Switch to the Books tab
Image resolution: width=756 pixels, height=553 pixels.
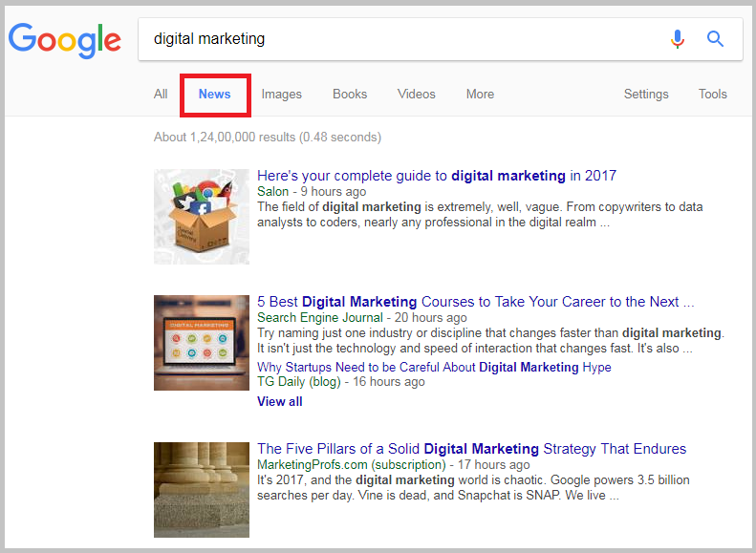click(x=350, y=94)
